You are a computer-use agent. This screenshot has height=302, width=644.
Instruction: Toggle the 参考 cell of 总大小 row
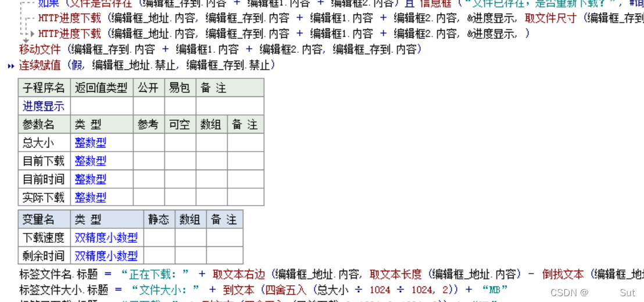[149, 142]
